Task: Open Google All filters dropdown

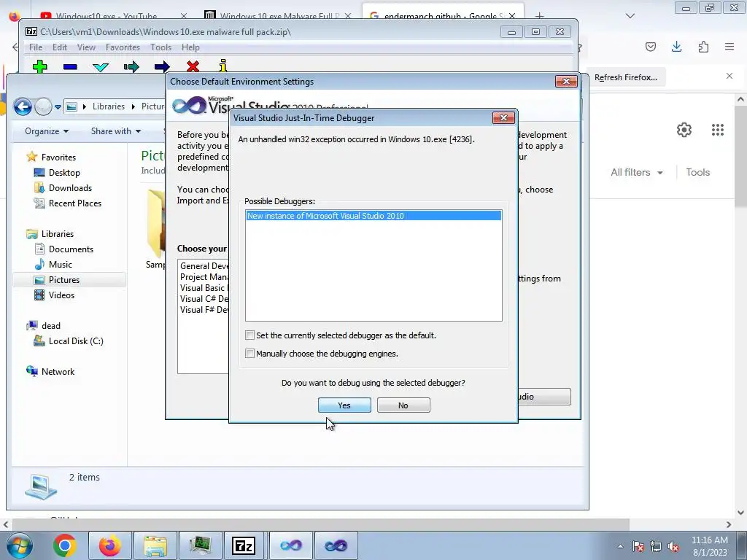Action: (x=636, y=172)
